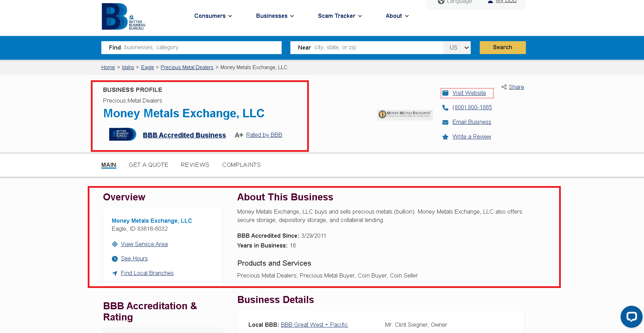
Task: Click the Write a Review link
Action: pos(472,137)
